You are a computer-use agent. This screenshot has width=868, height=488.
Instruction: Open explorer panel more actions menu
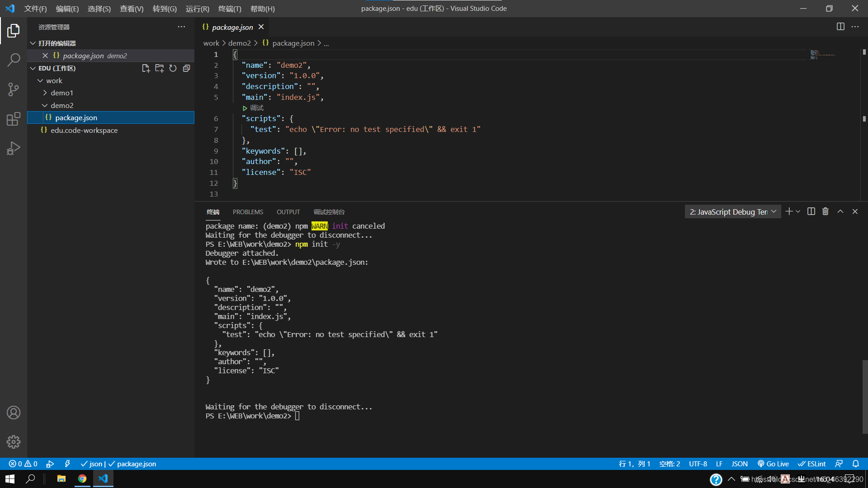pos(181,27)
